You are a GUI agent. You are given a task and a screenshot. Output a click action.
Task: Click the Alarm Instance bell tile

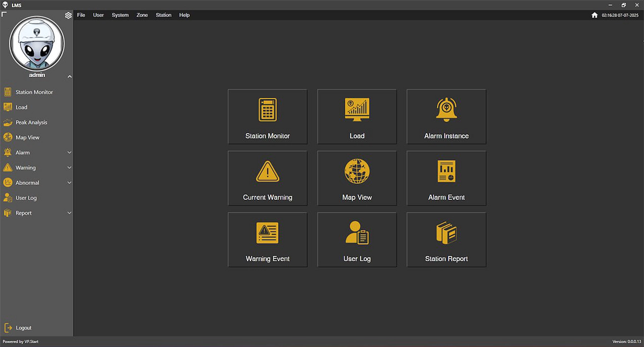(446, 117)
